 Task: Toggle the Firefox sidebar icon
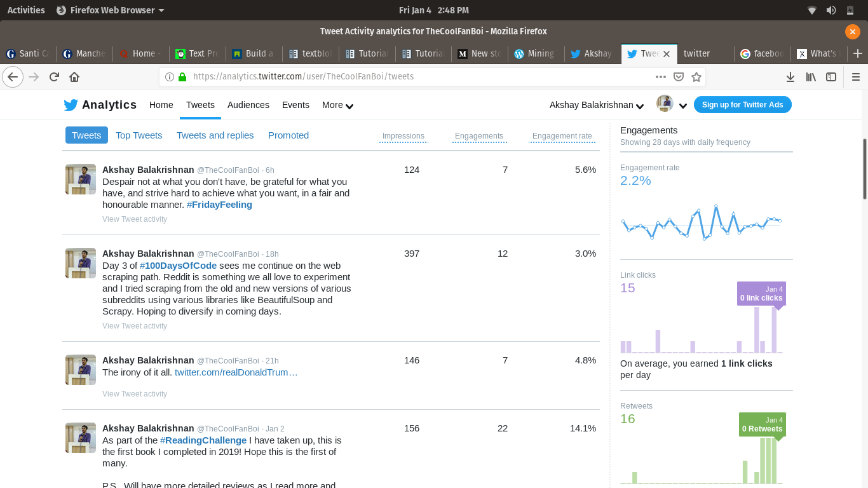tap(831, 77)
